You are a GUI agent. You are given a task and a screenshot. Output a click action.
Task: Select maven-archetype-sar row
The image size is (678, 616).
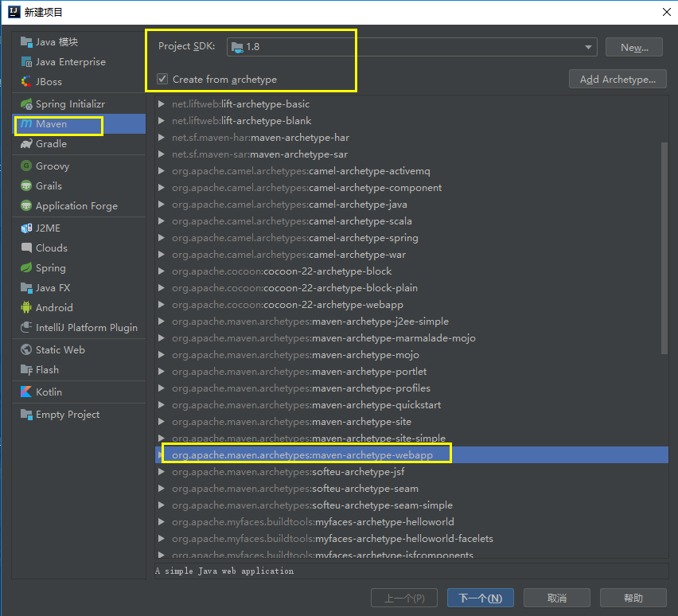(411, 154)
